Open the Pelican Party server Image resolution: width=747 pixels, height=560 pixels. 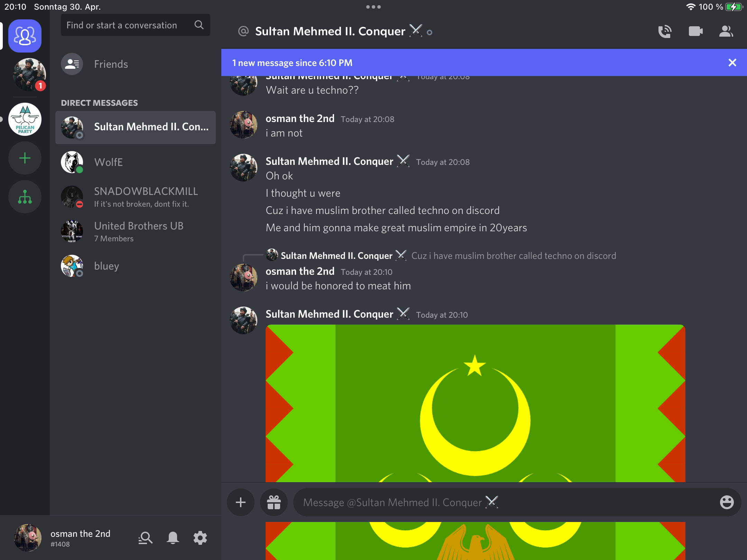(25, 120)
